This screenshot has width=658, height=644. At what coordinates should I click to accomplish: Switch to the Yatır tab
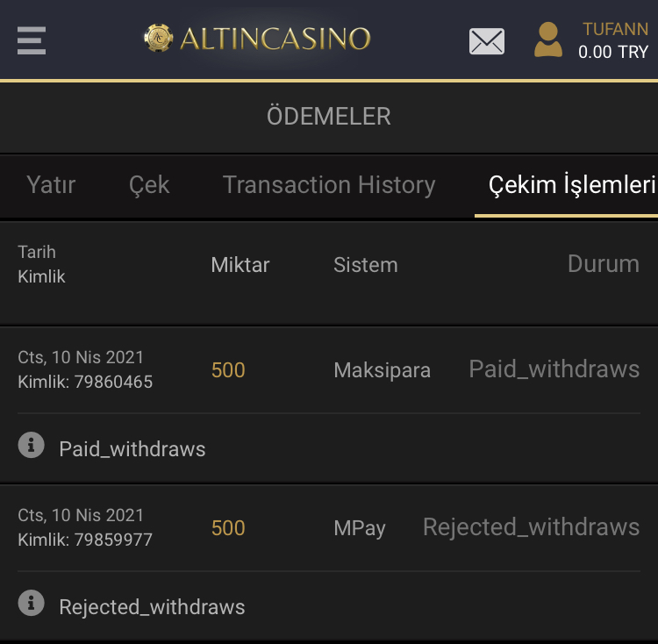51,185
